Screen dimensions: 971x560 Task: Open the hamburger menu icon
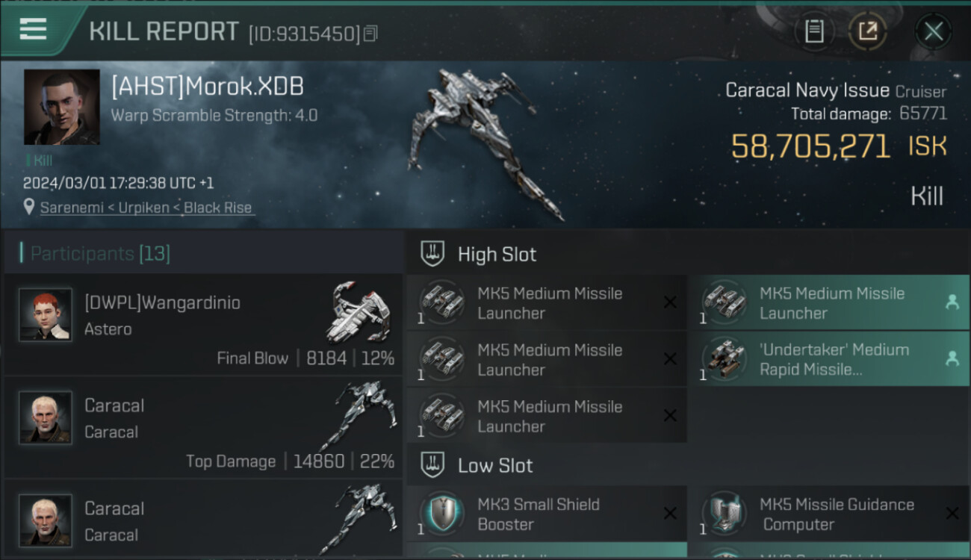coord(33,29)
